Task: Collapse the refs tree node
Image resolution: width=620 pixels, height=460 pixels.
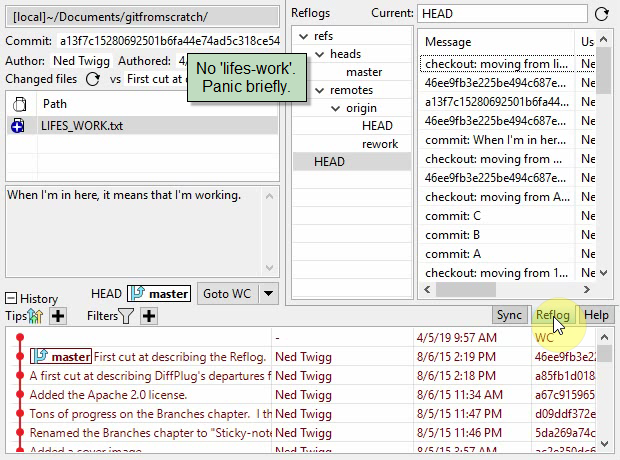Action: tap(303, 36)
